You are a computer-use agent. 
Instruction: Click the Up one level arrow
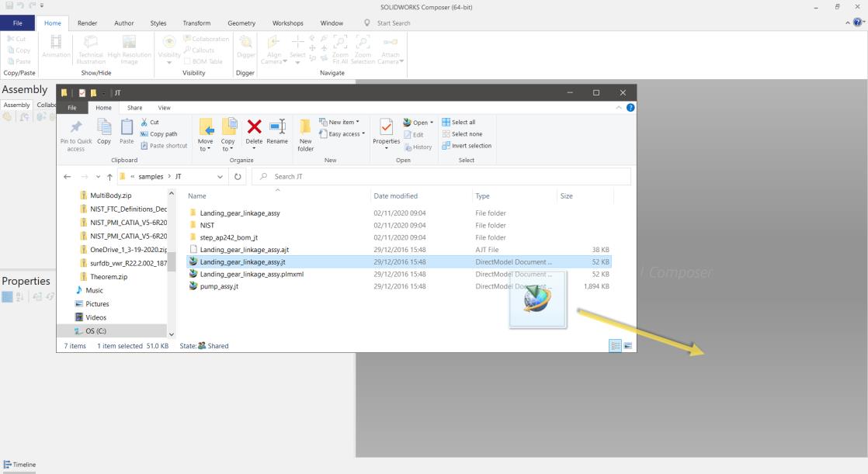(109, 177)
